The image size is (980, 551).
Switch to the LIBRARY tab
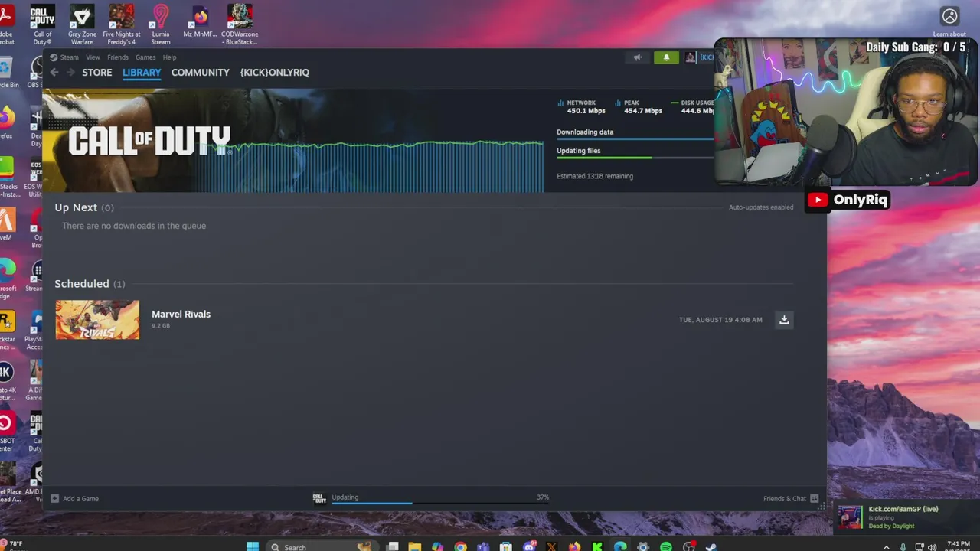(142, 72)
